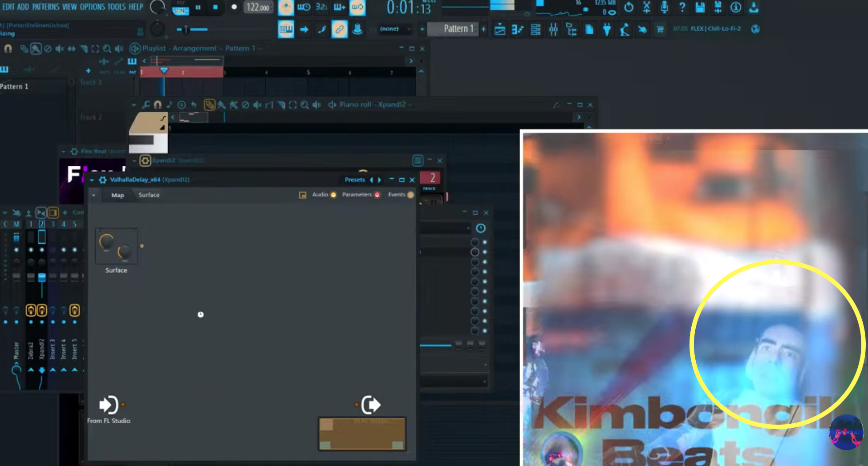Open the Piano roll view icon
Viewport: 868px width, 466px height.
click(518, 30)
